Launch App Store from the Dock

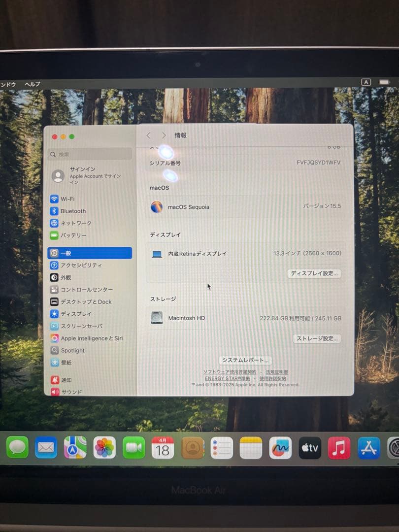coord(369,448)
